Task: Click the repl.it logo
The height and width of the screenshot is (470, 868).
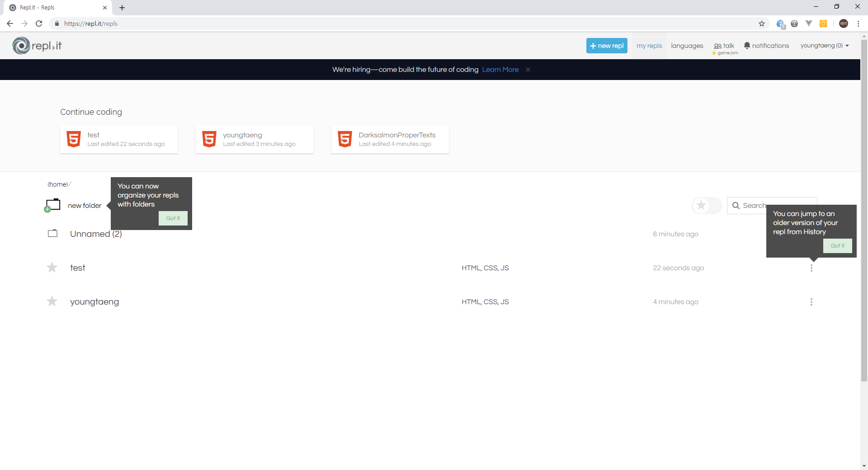Action: click(37, 46)
